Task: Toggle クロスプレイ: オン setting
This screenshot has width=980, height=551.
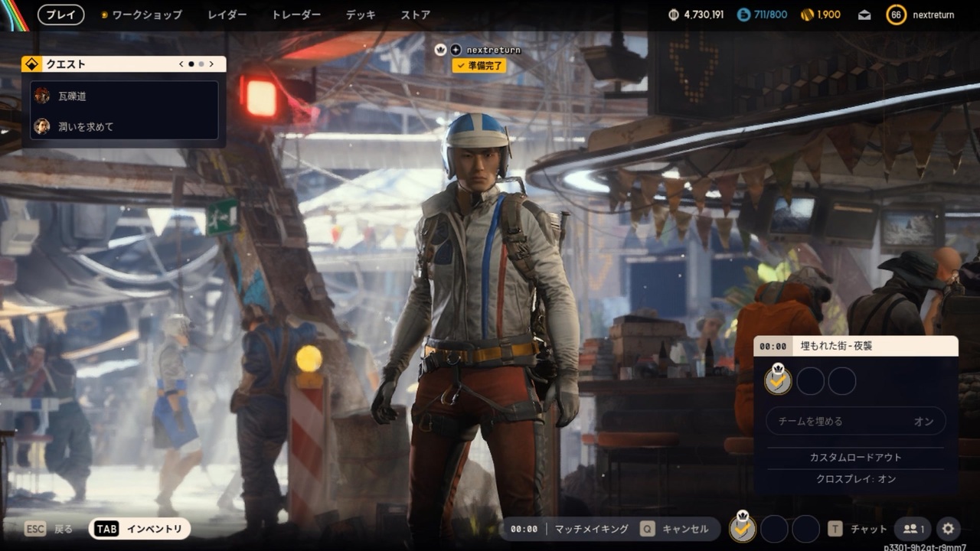Action: [x=856, y=479]
